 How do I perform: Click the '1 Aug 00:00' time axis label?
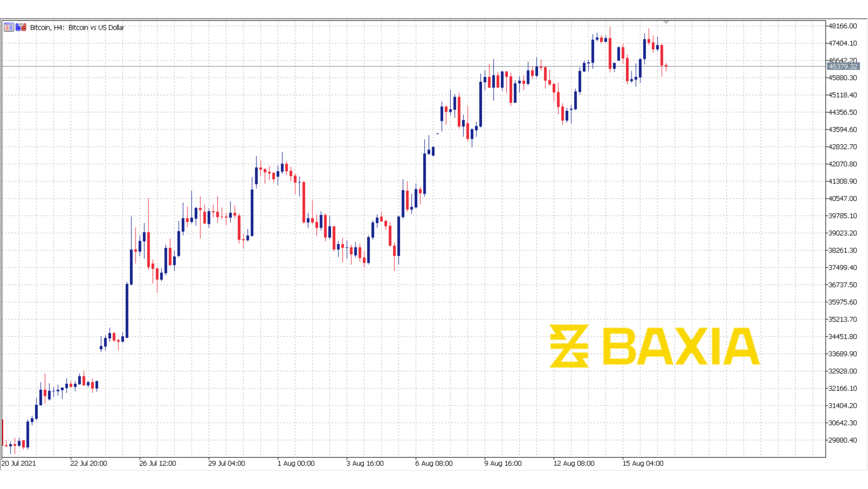click(296, 463)
